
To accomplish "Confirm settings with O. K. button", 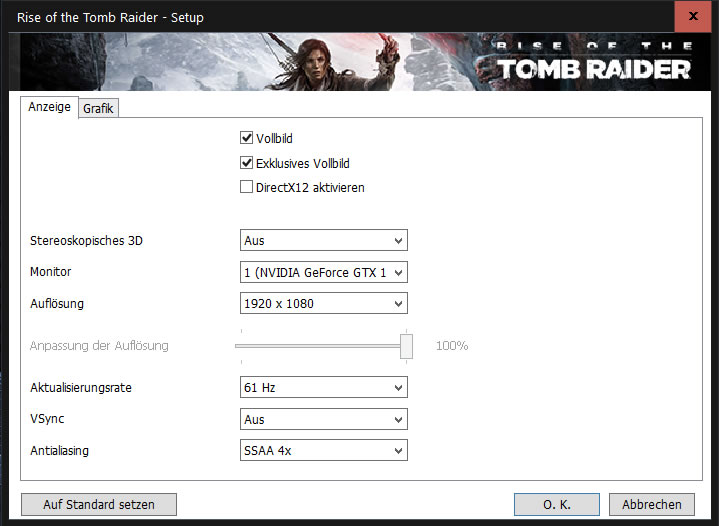I will coord(557,504).
